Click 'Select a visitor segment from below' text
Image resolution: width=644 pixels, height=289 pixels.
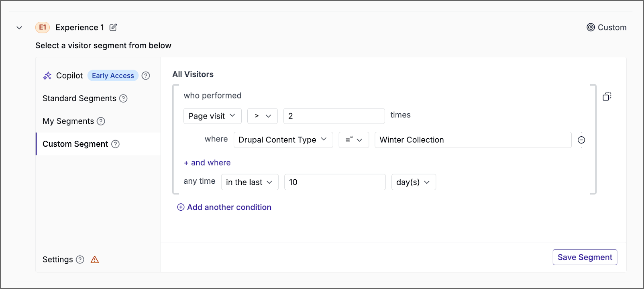tap(103, 45)
